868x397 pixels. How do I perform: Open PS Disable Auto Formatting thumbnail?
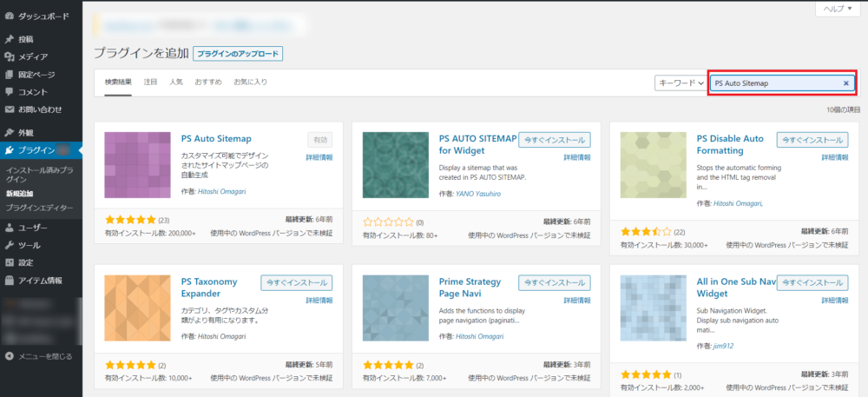654,165
